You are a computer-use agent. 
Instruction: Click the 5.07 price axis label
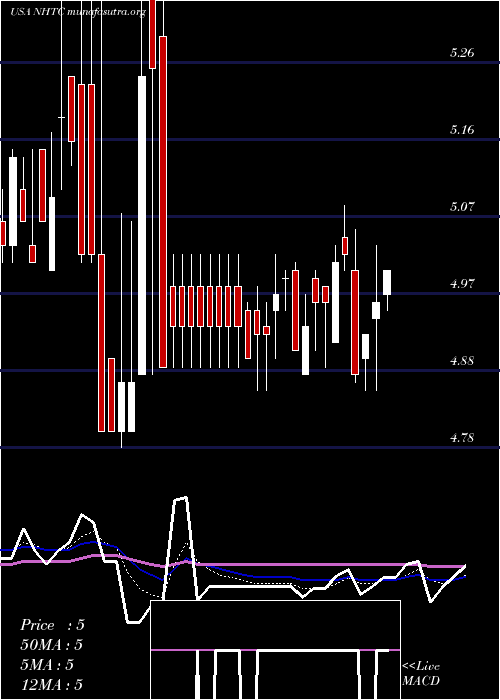point(462,207)
